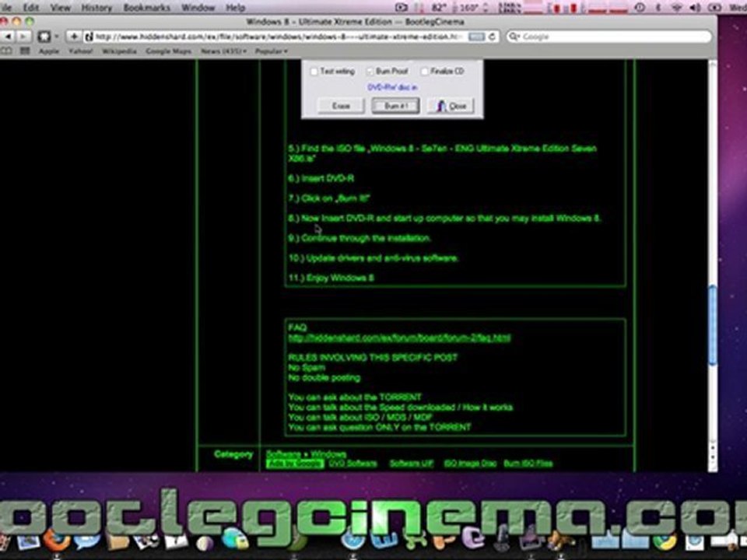This screenshot has height=560, width=747.
Task: Toggle the Test writing checkbox
Action: [314, 72]
